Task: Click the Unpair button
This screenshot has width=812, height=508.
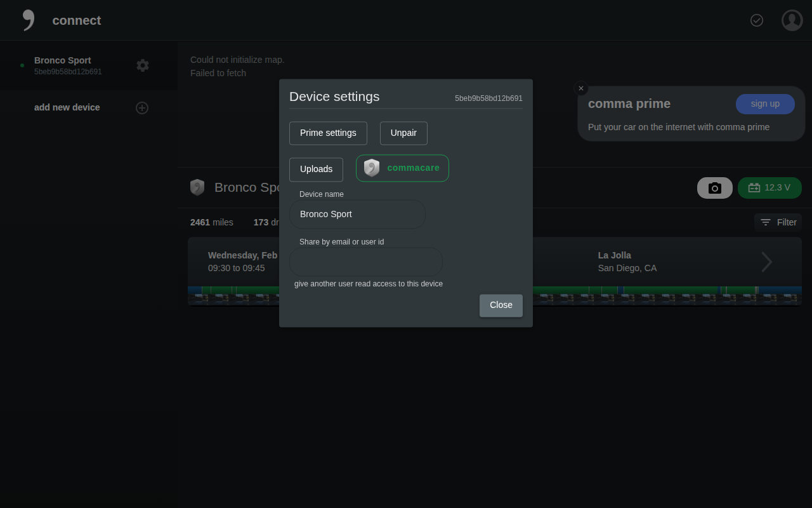Action: pyautogui.click(x=403, y=133)
